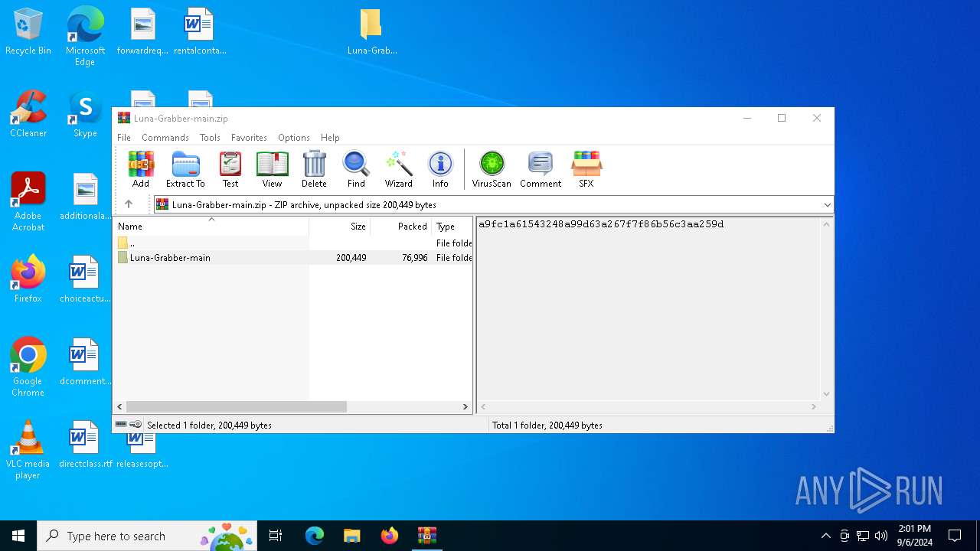Image resolution: width=980 pixels, height=551 pixels.
Task: Open the Options menu
Action: [x=294, y=138]
